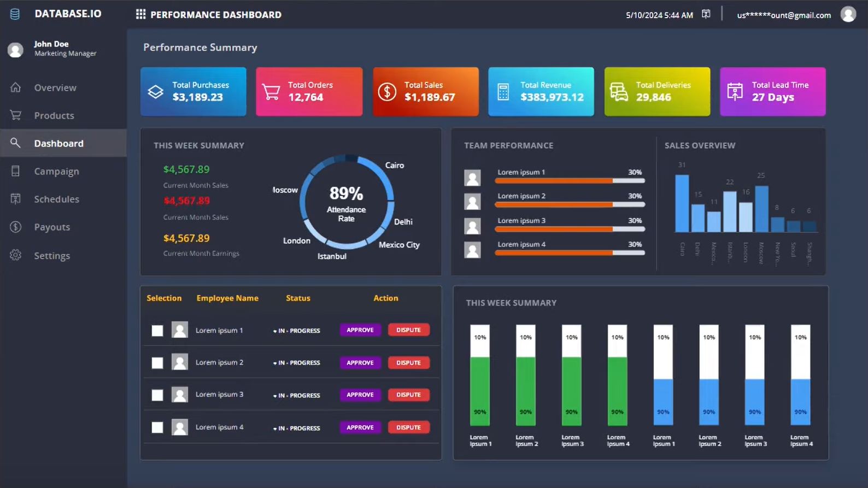Go to Payouts in the sidebar

click(x=52, y=227)
